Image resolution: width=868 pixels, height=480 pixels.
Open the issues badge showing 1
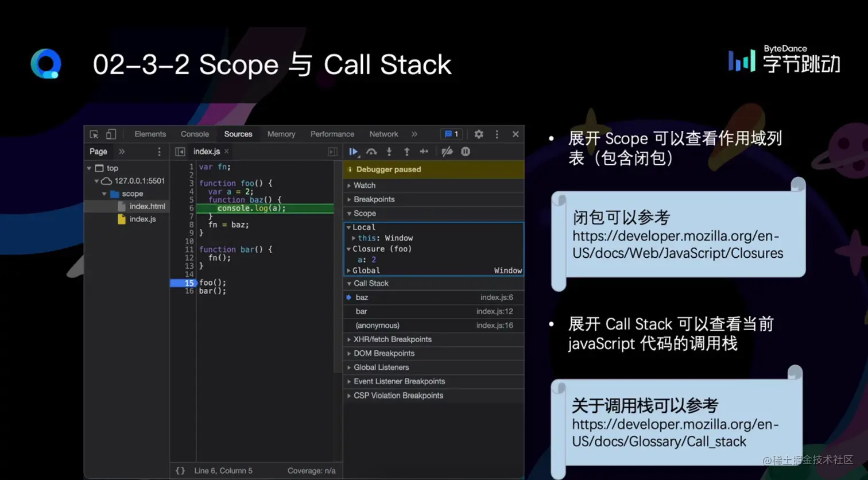452,134
